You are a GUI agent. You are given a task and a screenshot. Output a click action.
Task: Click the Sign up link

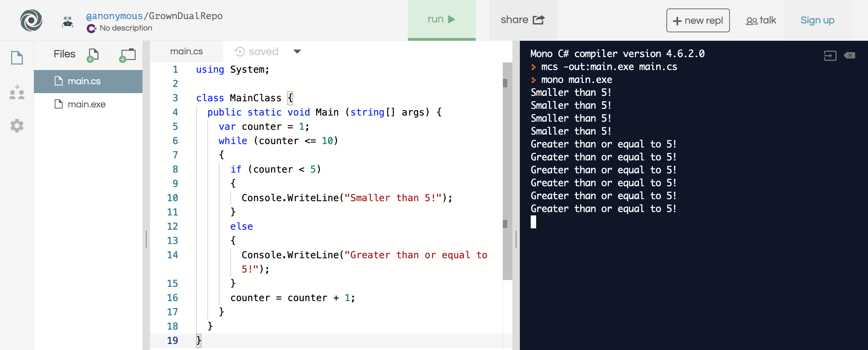click(817, 20)
